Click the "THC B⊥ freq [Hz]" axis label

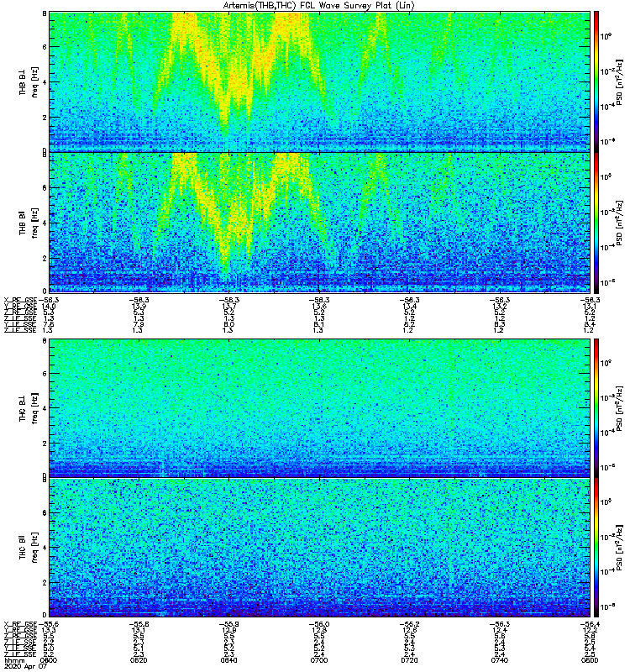coord(29,408)
